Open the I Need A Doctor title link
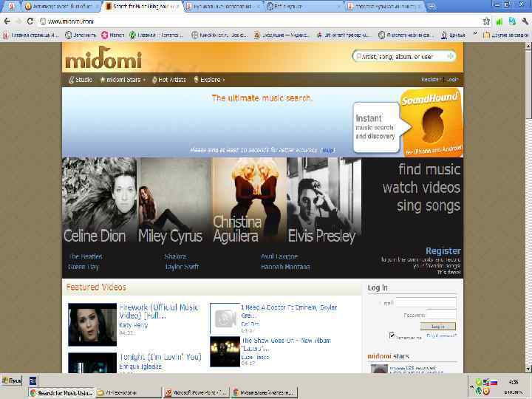Image resolution: width=532 pixels, height=399 pixels. click(x=289, y=311)
